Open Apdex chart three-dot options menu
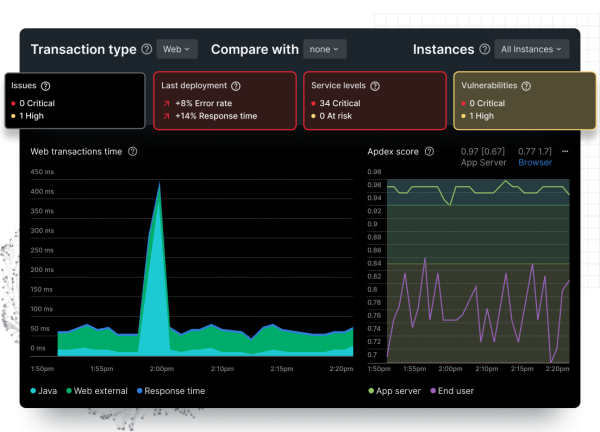 (564, 152)
